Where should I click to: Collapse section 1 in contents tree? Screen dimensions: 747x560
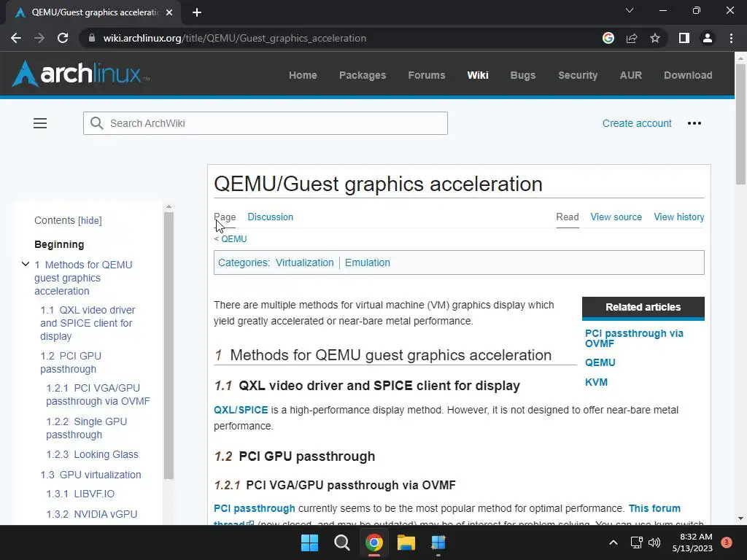click(26, 264)
